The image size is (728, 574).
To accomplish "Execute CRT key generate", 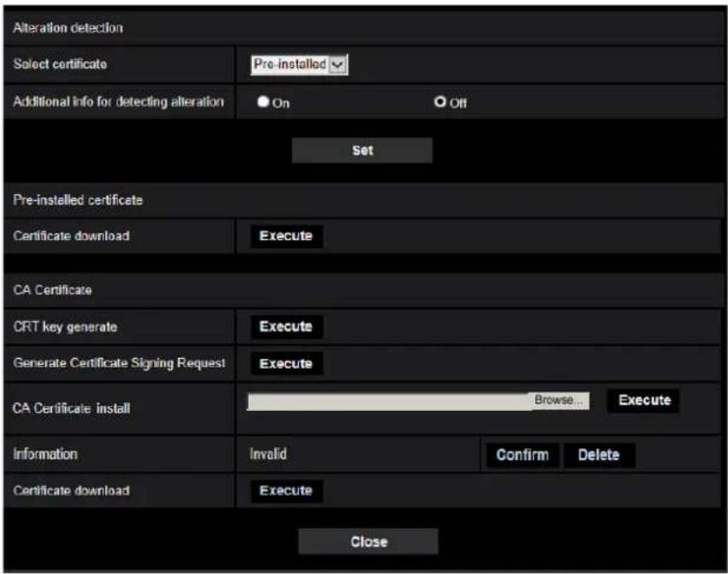I will pos(286,326).
